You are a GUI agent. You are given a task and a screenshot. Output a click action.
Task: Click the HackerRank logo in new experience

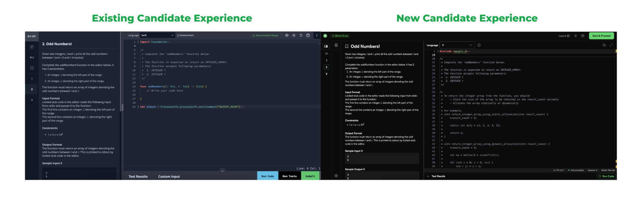(325, 36)
